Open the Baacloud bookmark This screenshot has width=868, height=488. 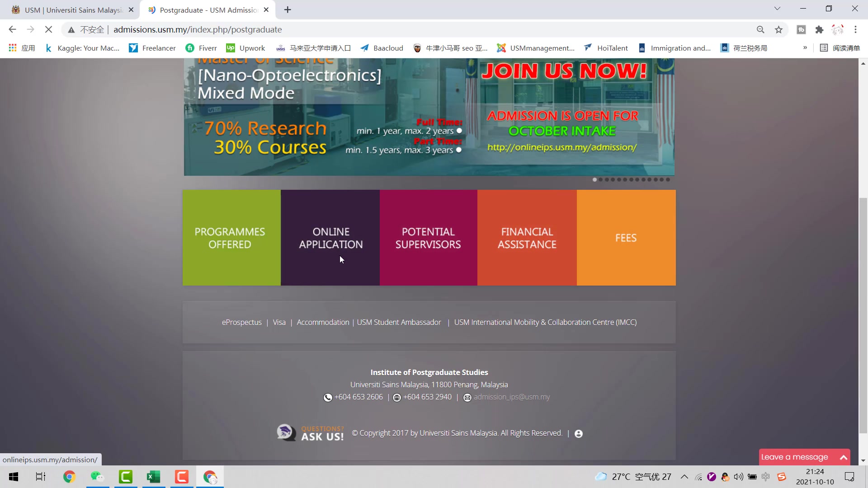tap(382, 48)
